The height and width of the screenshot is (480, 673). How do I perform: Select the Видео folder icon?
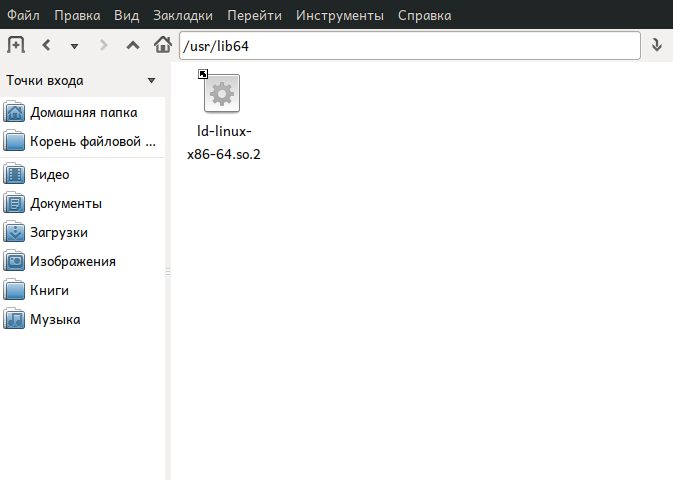14,174
